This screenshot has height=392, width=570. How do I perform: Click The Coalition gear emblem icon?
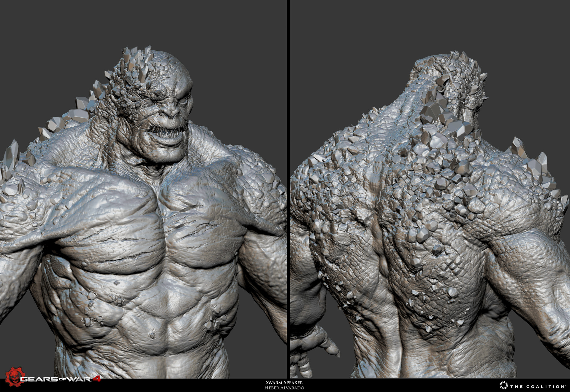[x=503, y=385]
